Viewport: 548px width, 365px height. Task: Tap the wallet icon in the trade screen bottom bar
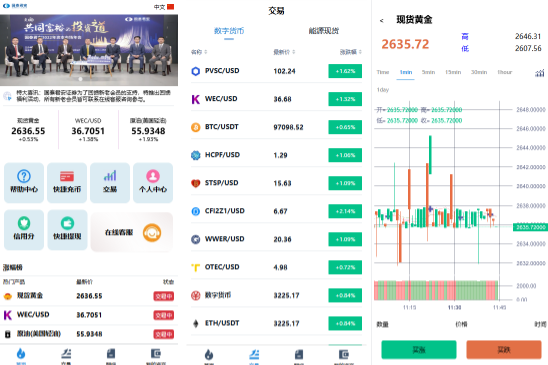[344, 356]
